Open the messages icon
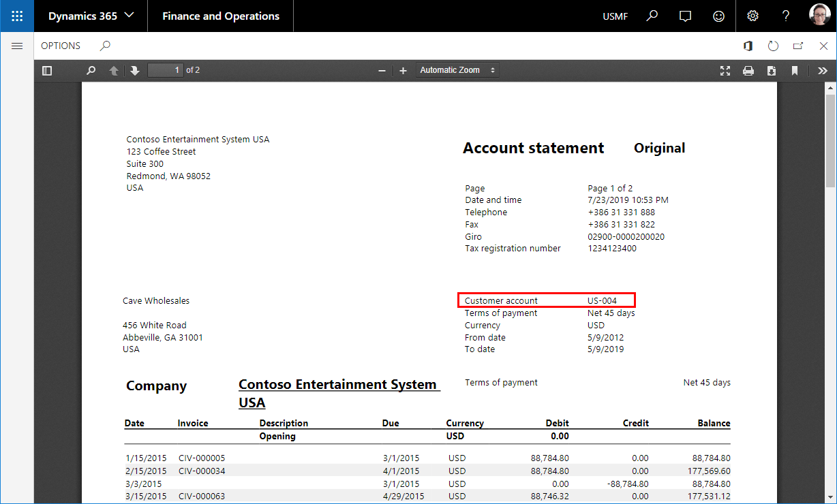This screenshot has width=837, height=504. click(x=685, y=16)
